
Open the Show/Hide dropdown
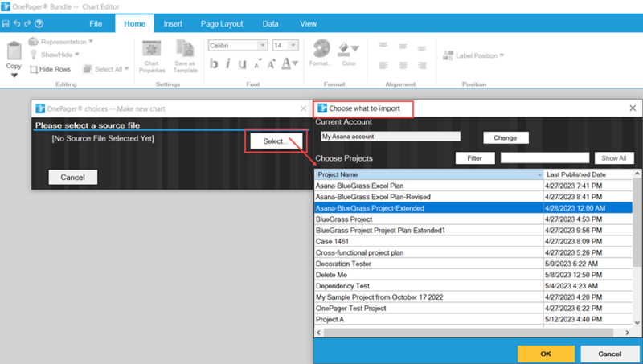coord(55,55)
